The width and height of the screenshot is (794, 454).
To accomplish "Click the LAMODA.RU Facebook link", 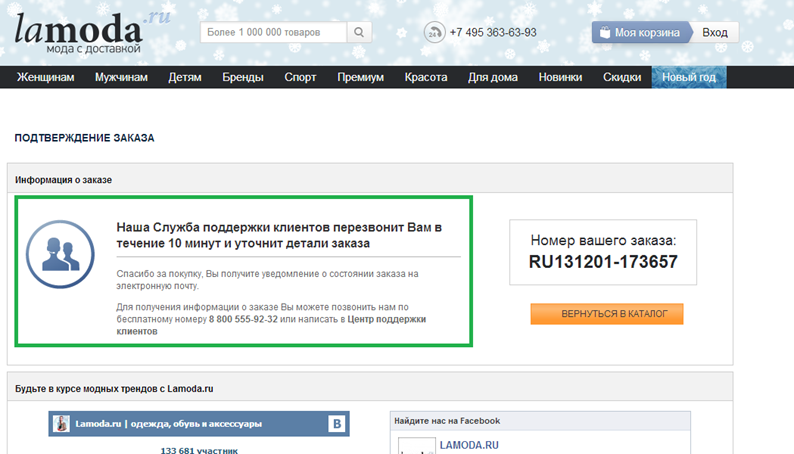I will click(x=469, y=445).
